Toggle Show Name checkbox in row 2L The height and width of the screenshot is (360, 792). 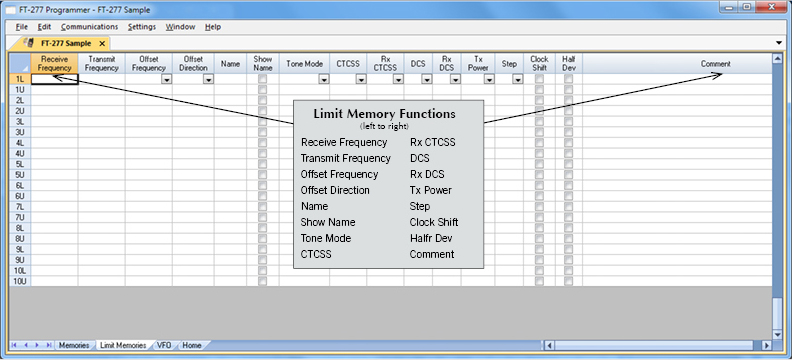[x=262, y=100]
